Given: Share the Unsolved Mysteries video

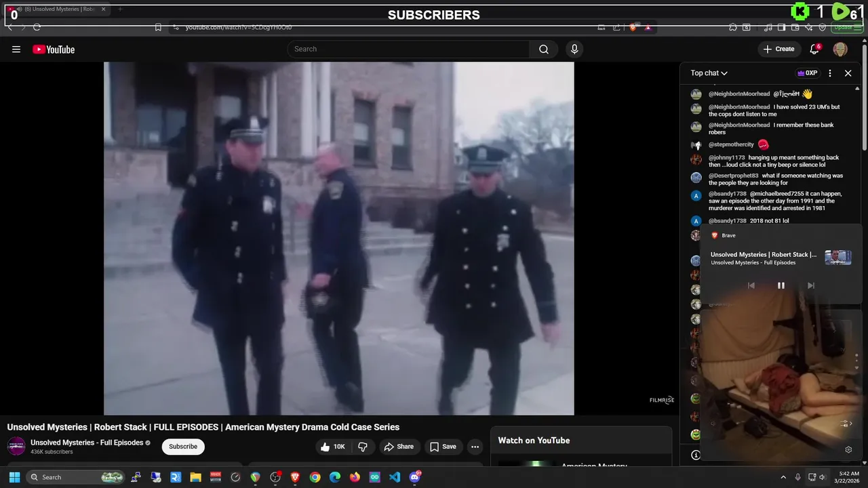Looking at the screenshot, I should point(398,447).
